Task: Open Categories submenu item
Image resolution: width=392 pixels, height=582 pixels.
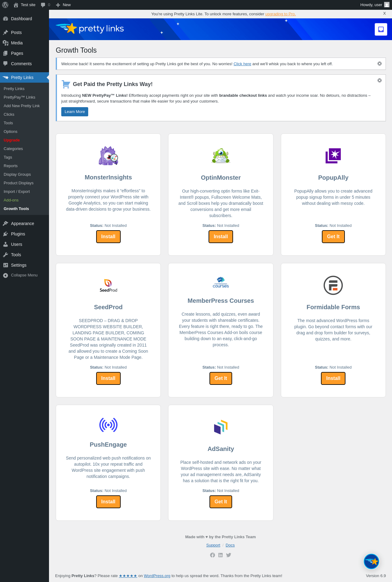Action: [x=24, y=149]
